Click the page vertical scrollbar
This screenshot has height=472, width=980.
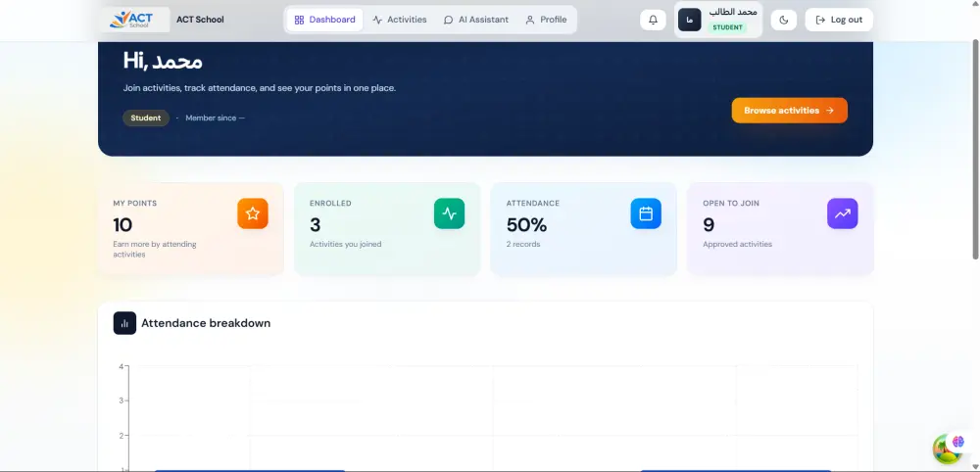[975, 149]
